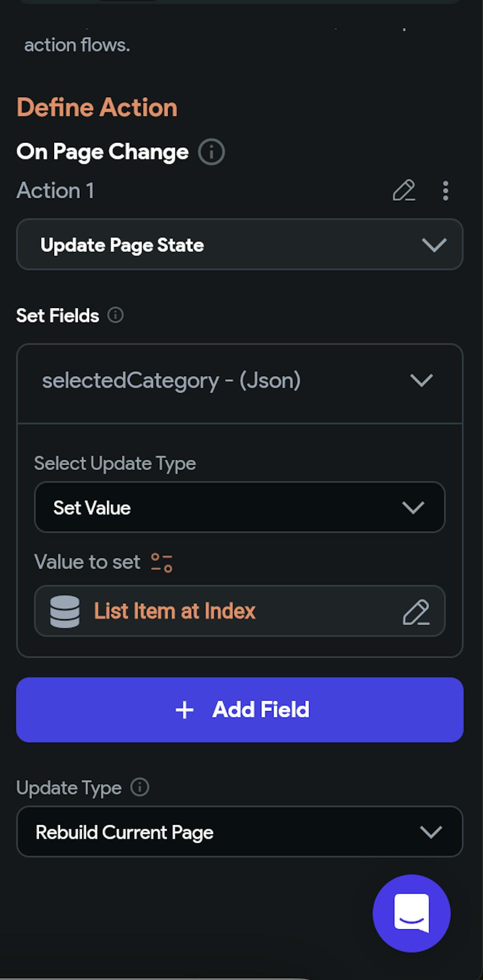Open the chat support bubble
This screenshot has height=980, width=483.
pos(412,913)
